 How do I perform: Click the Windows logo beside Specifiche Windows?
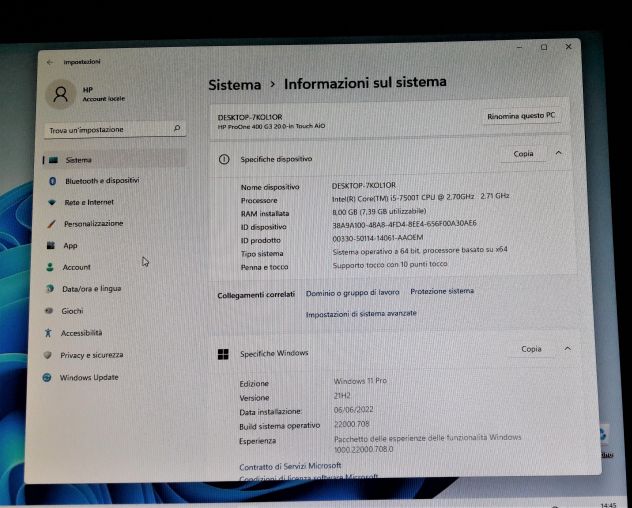click(x=223, y=354)
